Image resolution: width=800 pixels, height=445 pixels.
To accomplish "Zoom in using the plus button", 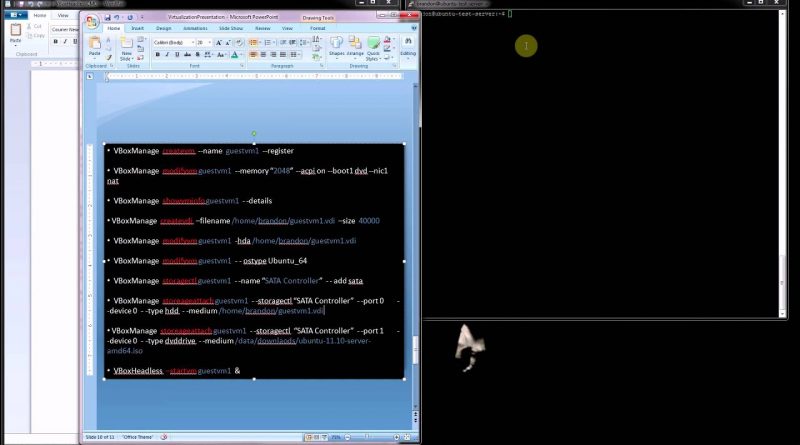I will (396, 437).
